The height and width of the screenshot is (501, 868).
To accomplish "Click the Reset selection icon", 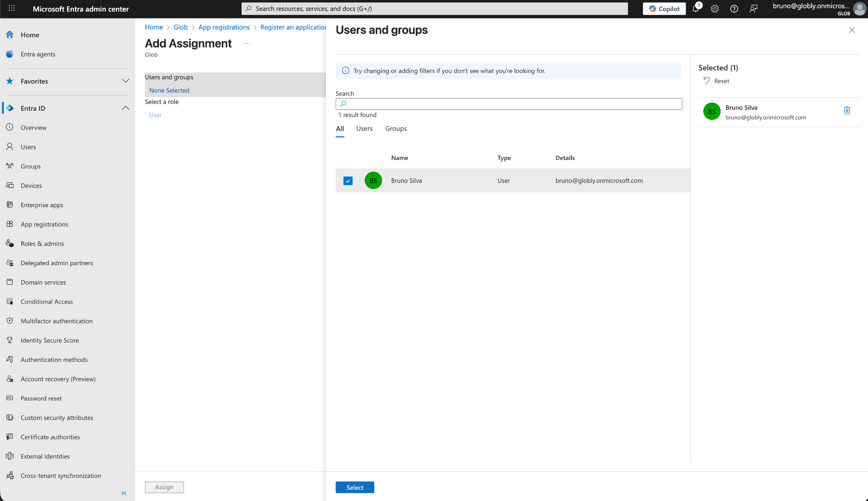I will [x=707, y=81].
